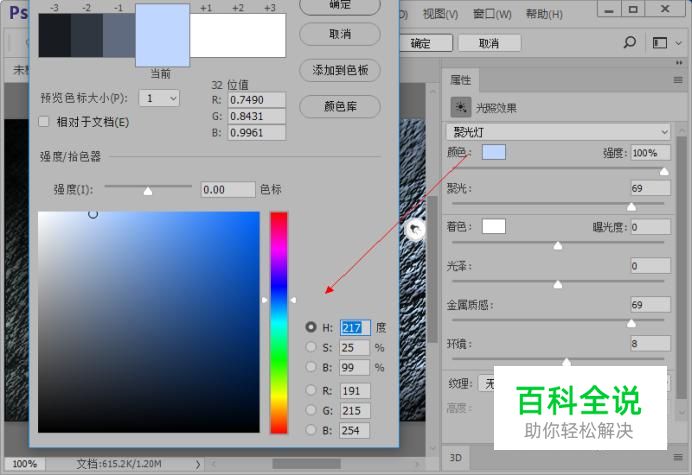692x475 pixels.
Task: Click the 聚光 value field 69
Action: (651, 188)
